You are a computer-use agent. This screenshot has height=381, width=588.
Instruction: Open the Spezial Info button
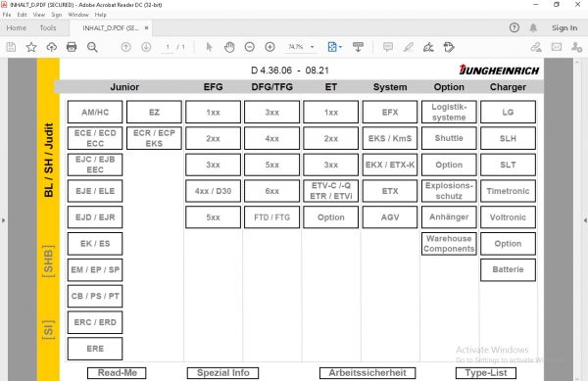223,373
